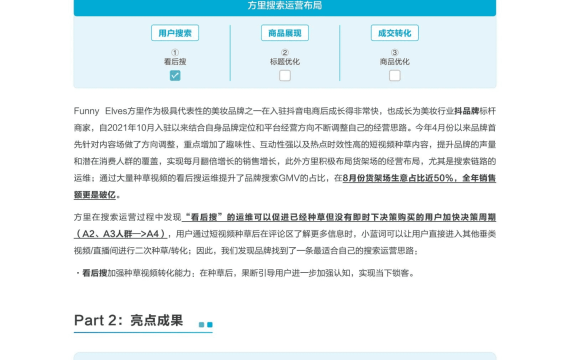The image size is (570, 360).
Task: Click the line starting 商家，自2021年10月入驻
Action: [x=285, y=128]
